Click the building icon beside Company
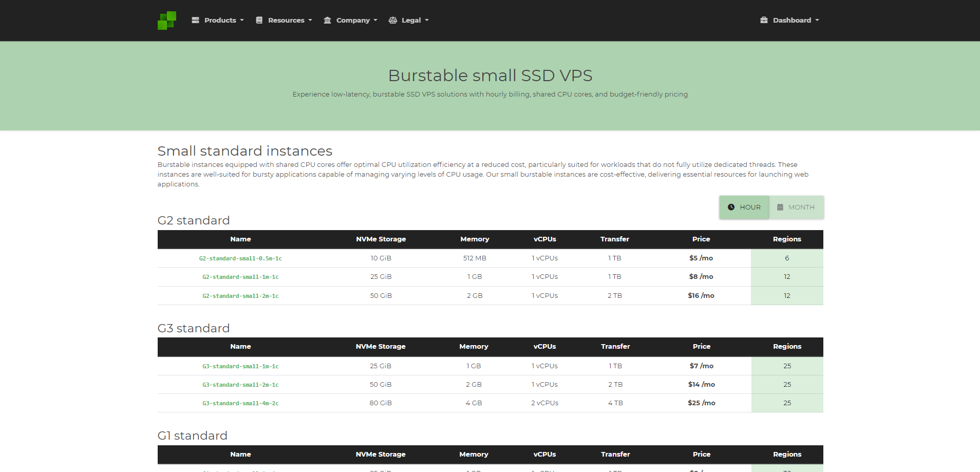This screenshot has height=472, width=980. pos(327,20)
